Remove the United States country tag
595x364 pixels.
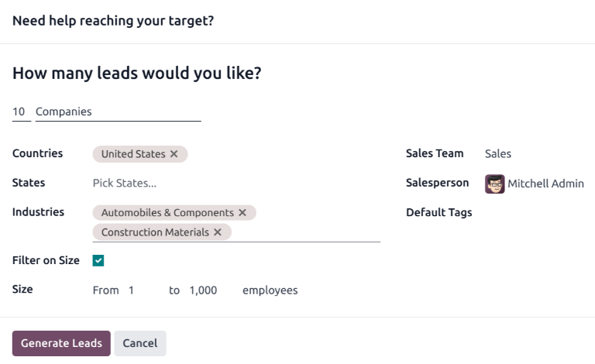[x=174, y=154]
